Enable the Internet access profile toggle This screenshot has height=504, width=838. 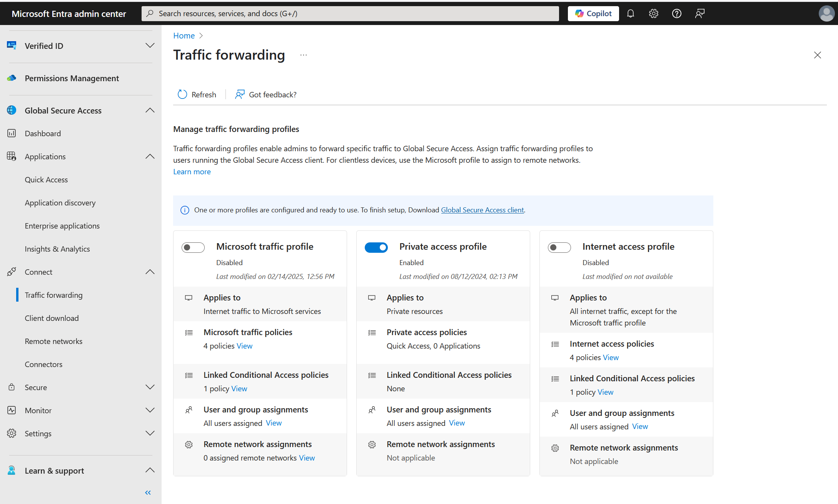click(559, 247)
